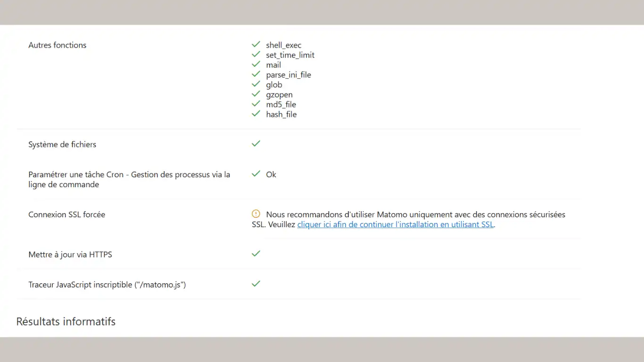Click the checkmark next to gzopen
The width and height of the screenshot is (644, 362).
[256, 94]
